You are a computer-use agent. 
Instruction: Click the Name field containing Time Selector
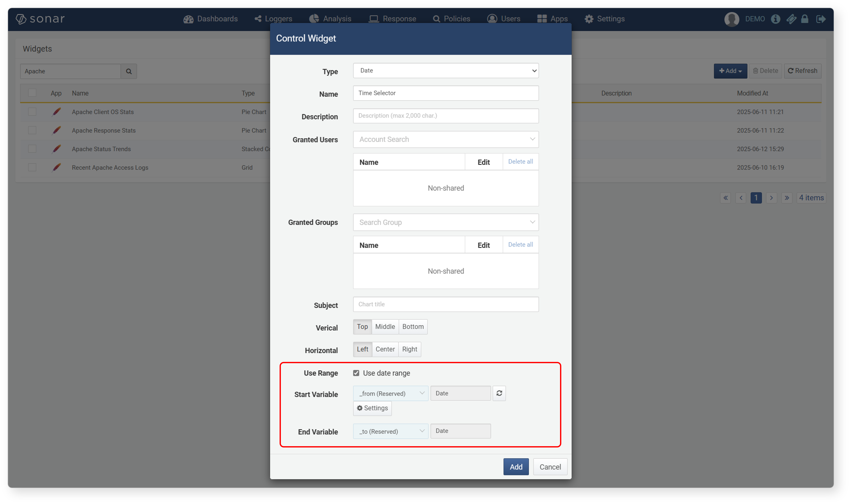pyautogui.click(x=445, y=93)
